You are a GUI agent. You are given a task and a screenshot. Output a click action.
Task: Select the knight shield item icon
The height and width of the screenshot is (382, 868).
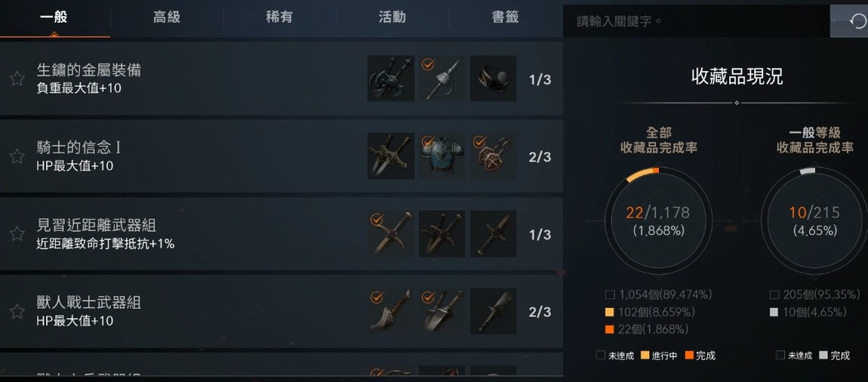pos(493,156)
